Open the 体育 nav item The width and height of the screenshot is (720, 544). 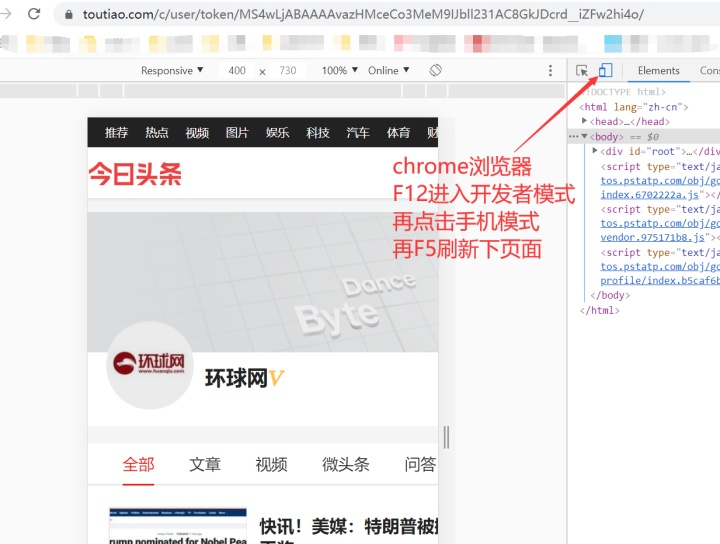click(398, 133)
